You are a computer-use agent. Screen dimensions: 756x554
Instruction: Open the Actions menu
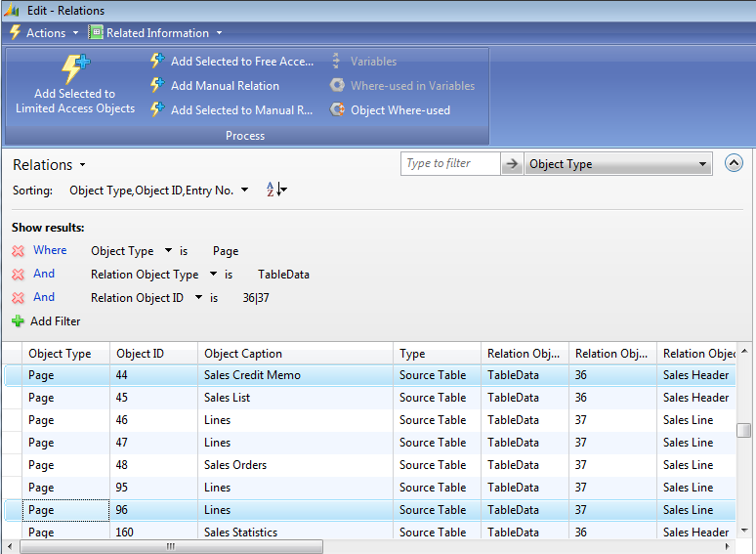[x=44, y=33]
